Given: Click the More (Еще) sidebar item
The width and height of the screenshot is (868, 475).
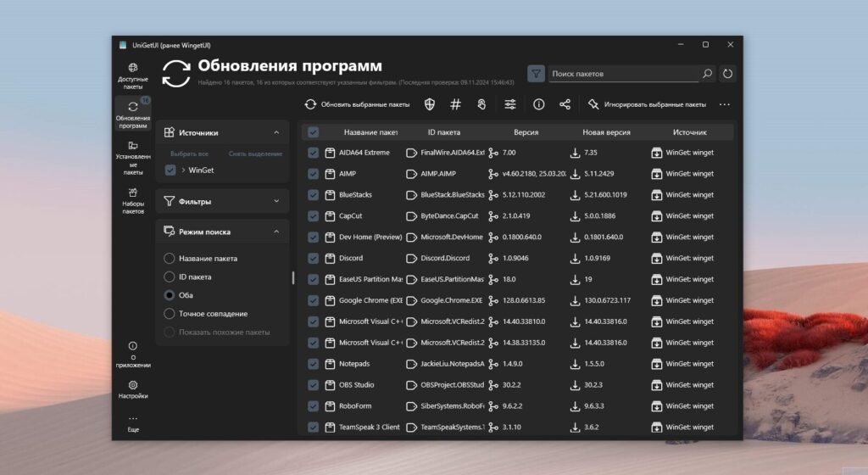Looking at the screenshot, I should pyautogui.click(x=133, y=423).
